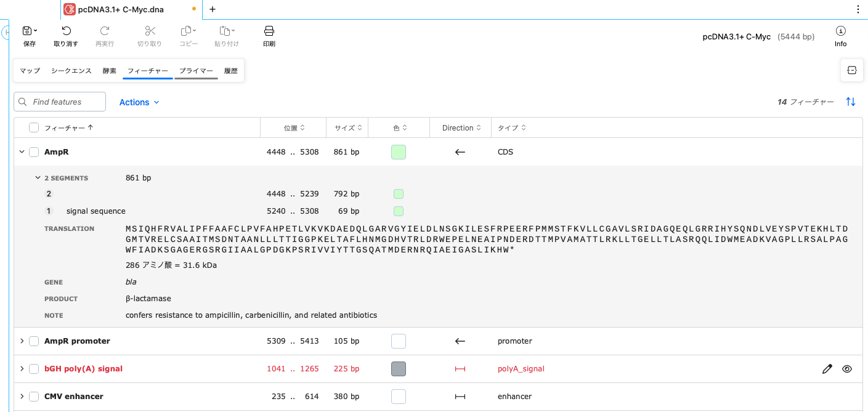
Task: Select all features via header checkbox
Action: point(33,127)
